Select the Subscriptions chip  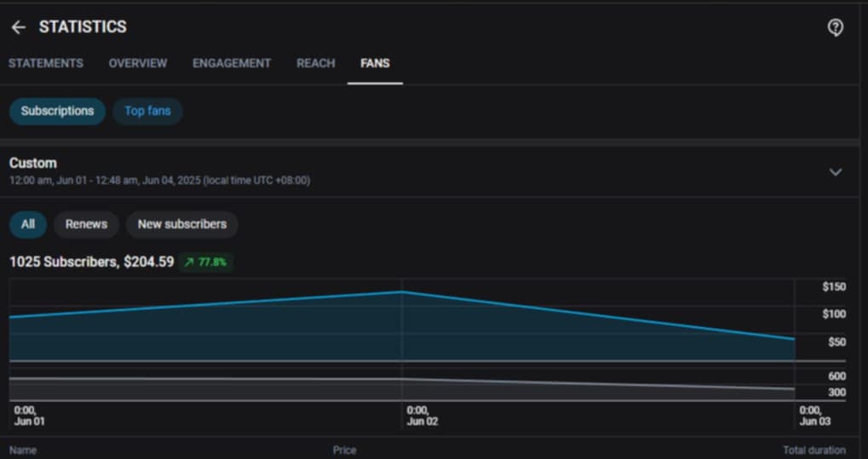tap(57, 112)
